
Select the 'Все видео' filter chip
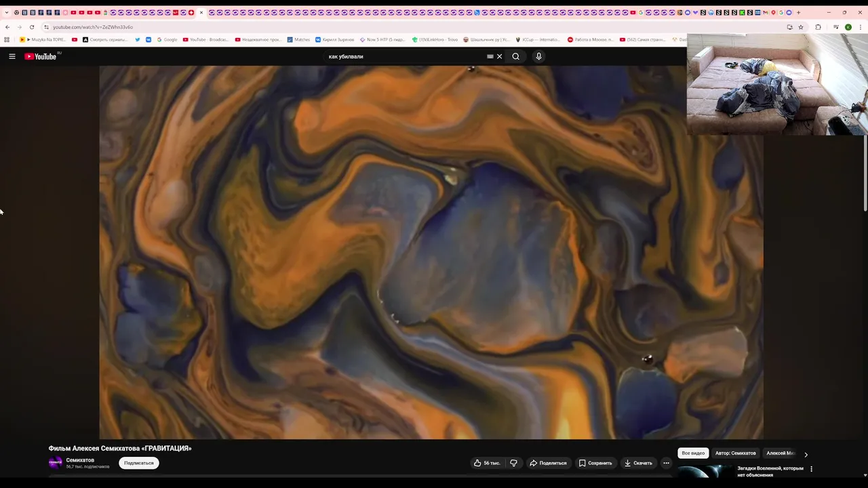tap(693, 453)
